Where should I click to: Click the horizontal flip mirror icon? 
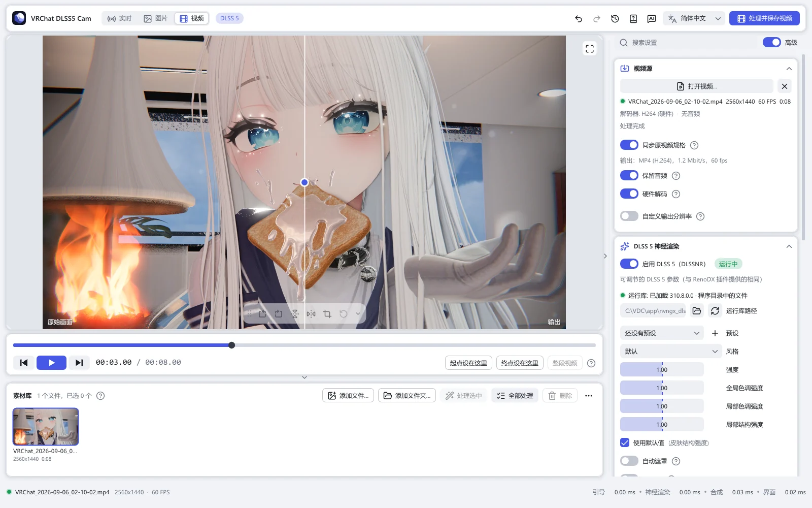click(x=311, y=314)
